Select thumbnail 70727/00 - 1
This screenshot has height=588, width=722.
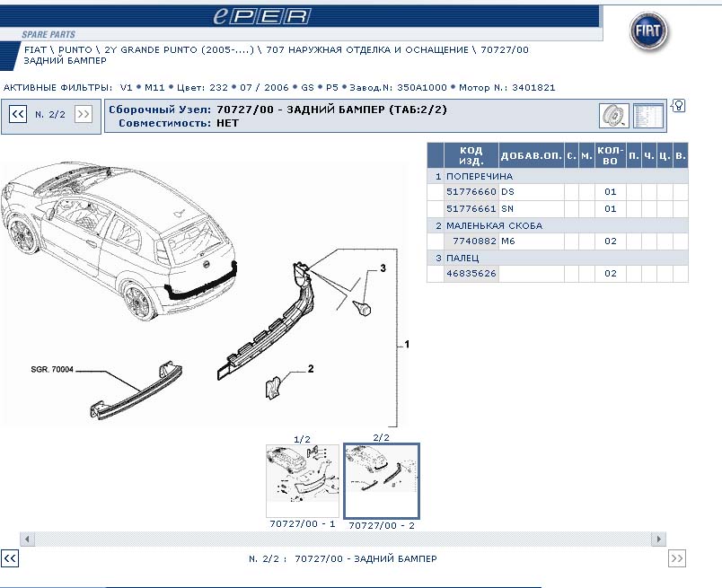point(303,480)
